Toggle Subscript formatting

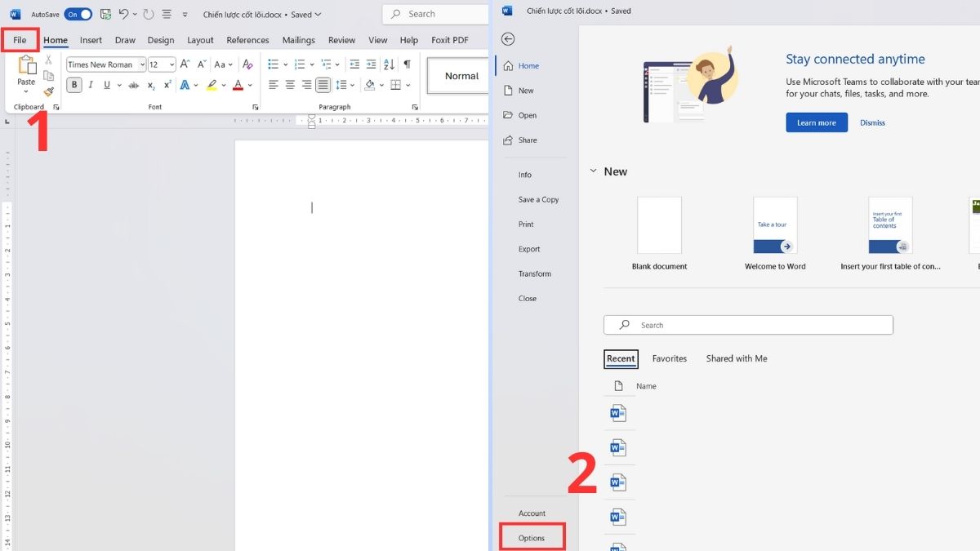click(x=151, y=85)
